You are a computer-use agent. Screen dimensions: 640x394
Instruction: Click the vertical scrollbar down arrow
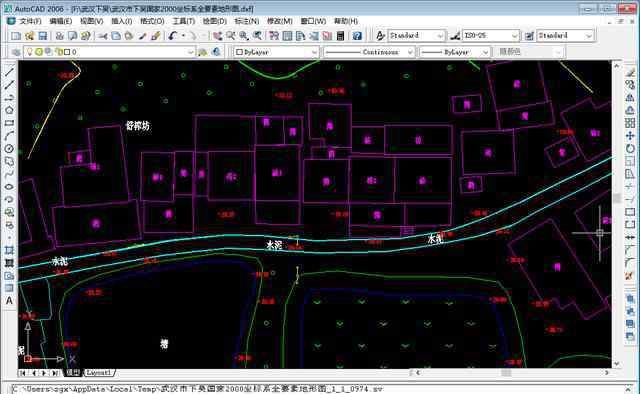tap(616, 364)
